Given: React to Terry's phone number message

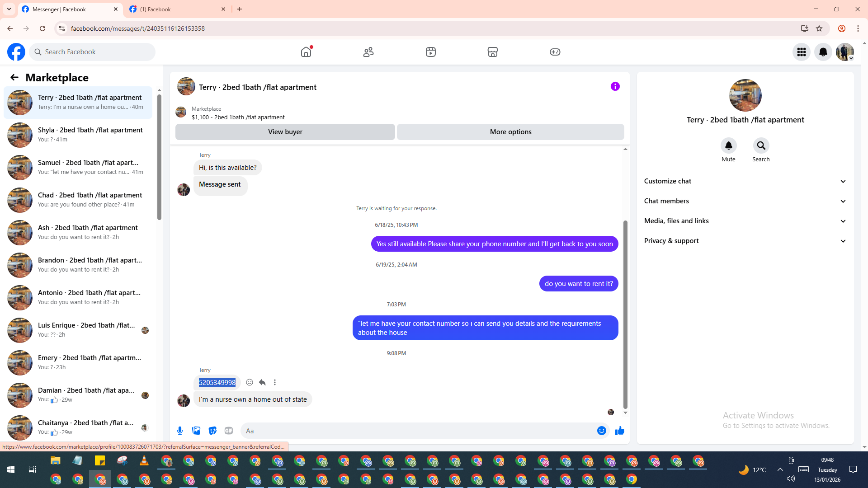Looking at the screenshot, I should [x=250, y=382].
